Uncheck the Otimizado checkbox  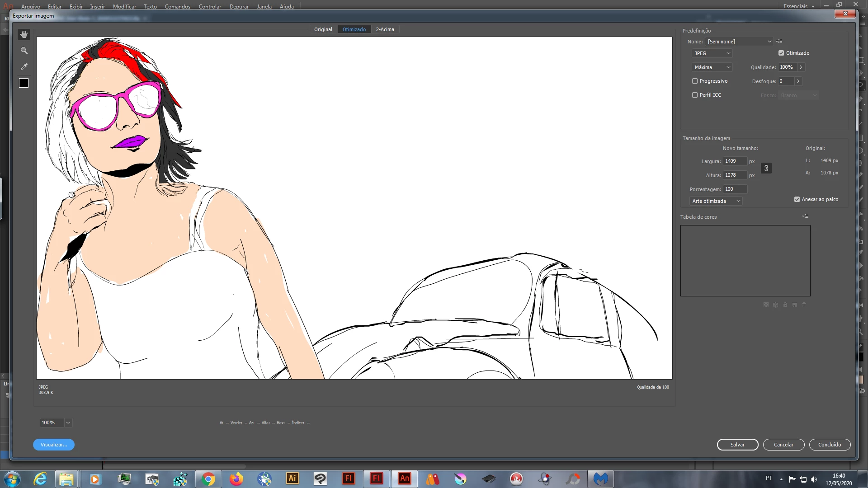pyautogui.click(x=781, y=53)
